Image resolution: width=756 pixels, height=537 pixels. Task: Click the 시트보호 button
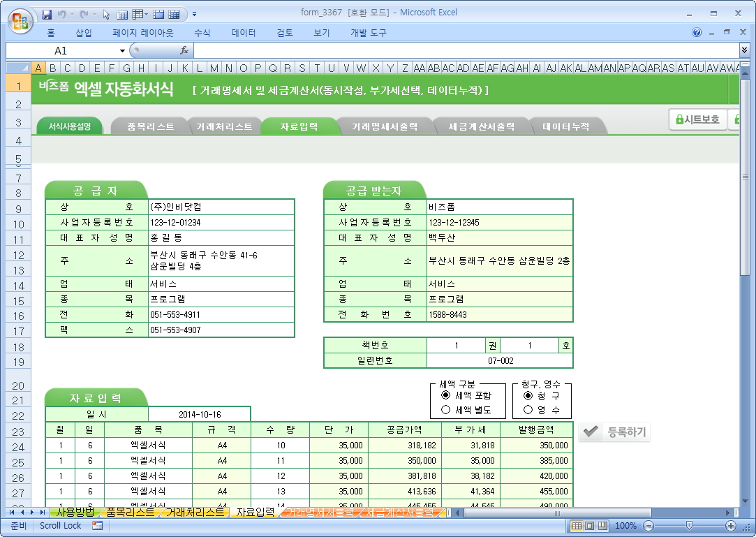click(697, 119)
